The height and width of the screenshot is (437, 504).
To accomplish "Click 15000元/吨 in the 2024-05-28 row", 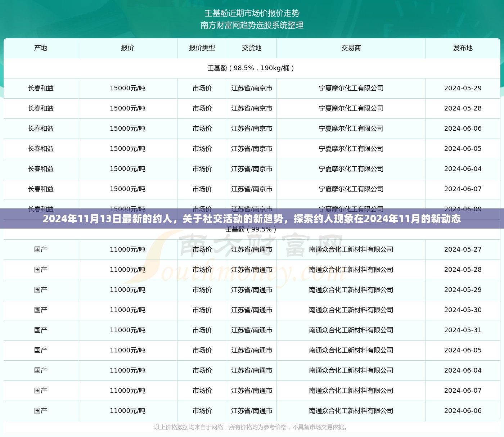I will coord(127,108).
